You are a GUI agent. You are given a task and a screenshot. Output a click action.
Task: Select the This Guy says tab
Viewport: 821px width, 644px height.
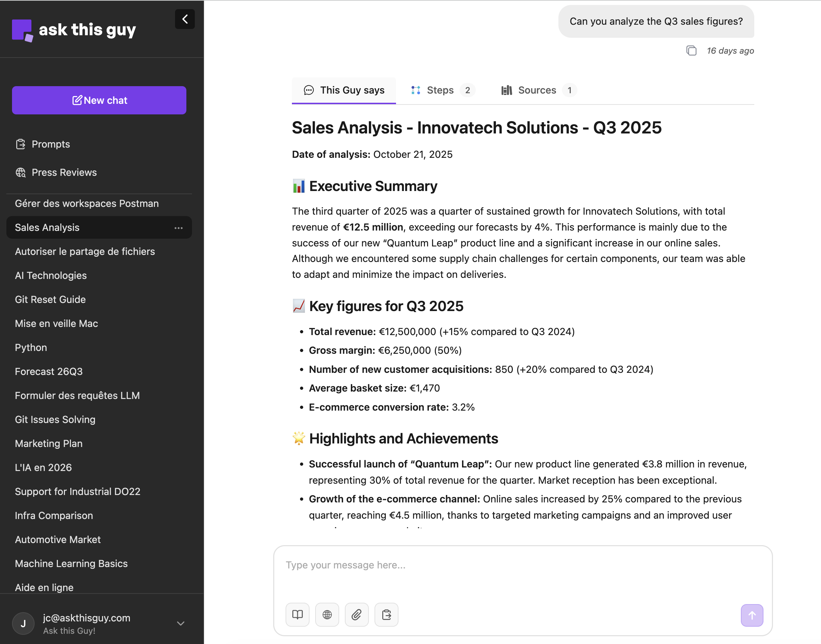344,90
